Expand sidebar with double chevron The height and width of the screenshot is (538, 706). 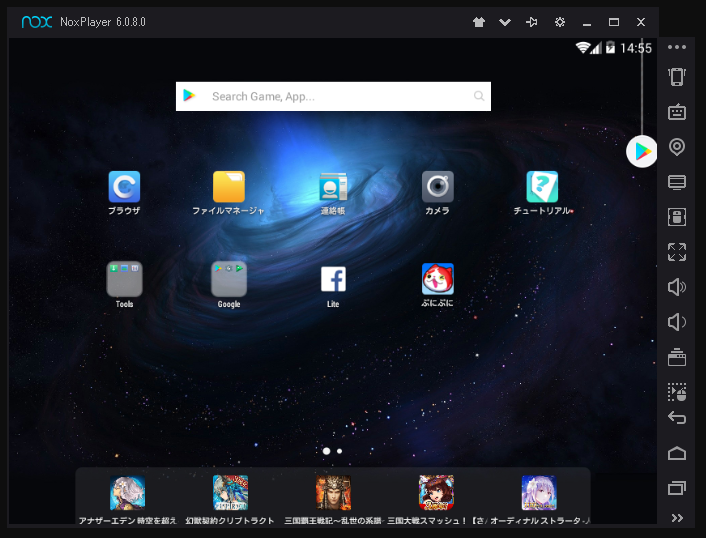pyautogui.click(x=677, y=518)
